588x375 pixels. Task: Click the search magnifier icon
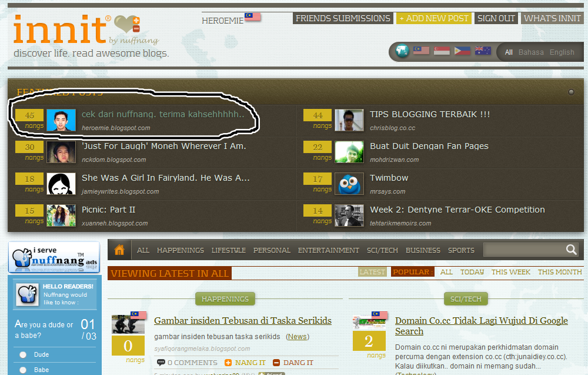pos(571,249)
